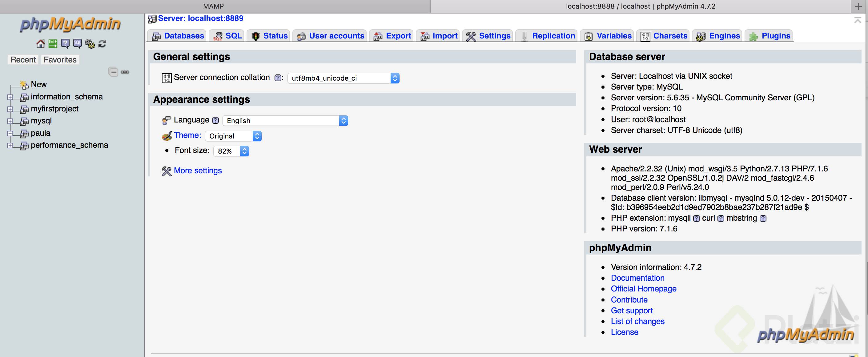The width and height of the screenshot is (868, 357).
Task: Open the Variables tab
Action: 609,36
